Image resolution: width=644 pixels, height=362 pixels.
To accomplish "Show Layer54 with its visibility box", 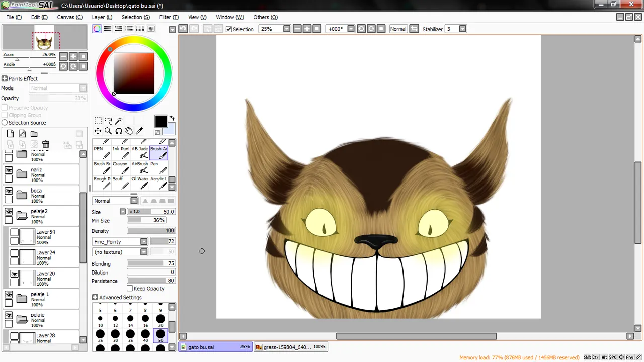I will [15, 232].
